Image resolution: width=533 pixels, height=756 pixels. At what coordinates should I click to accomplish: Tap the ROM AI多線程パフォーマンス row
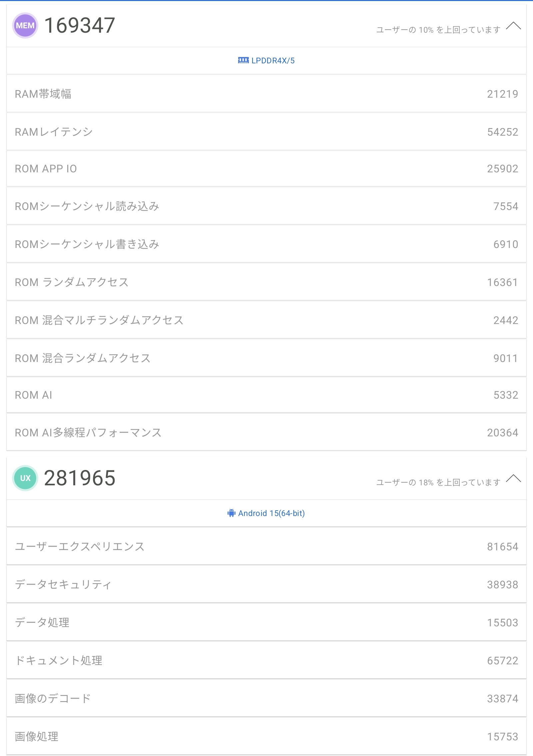266,433
